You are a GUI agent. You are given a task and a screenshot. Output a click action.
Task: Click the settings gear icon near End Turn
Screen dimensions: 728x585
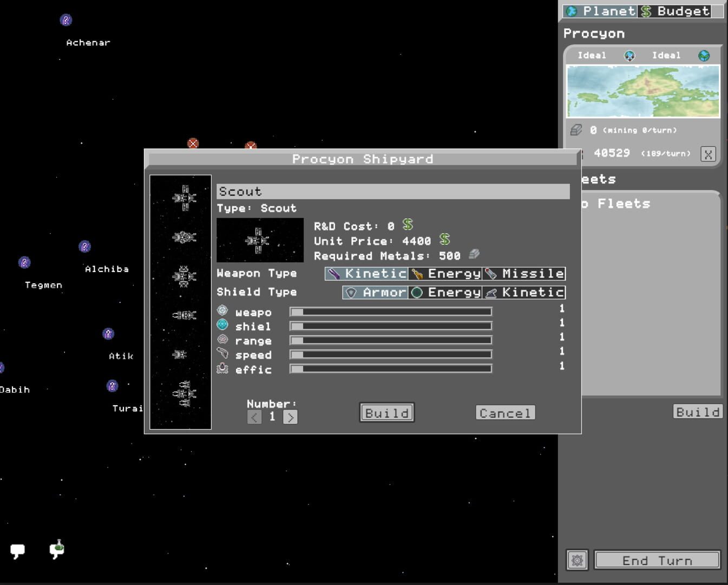577,560
